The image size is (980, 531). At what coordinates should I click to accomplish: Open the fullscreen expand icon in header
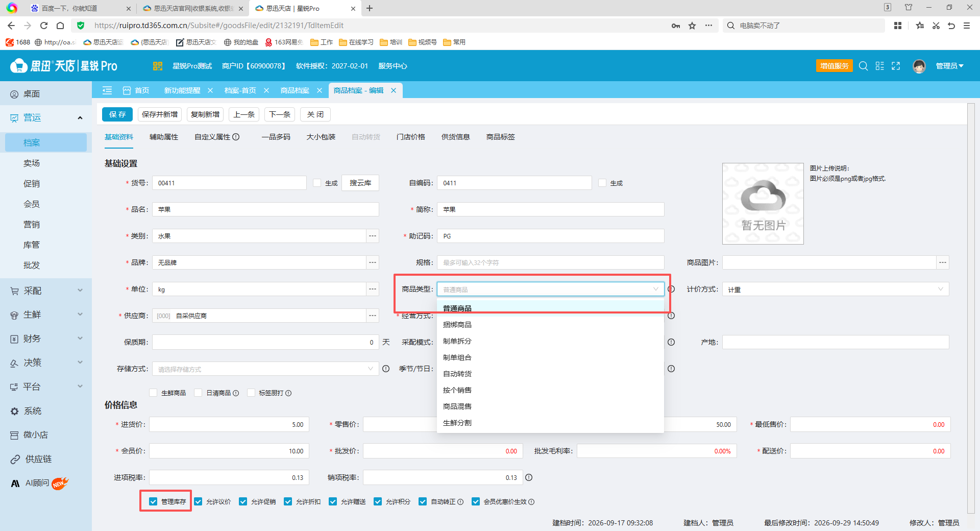point(896,66)
